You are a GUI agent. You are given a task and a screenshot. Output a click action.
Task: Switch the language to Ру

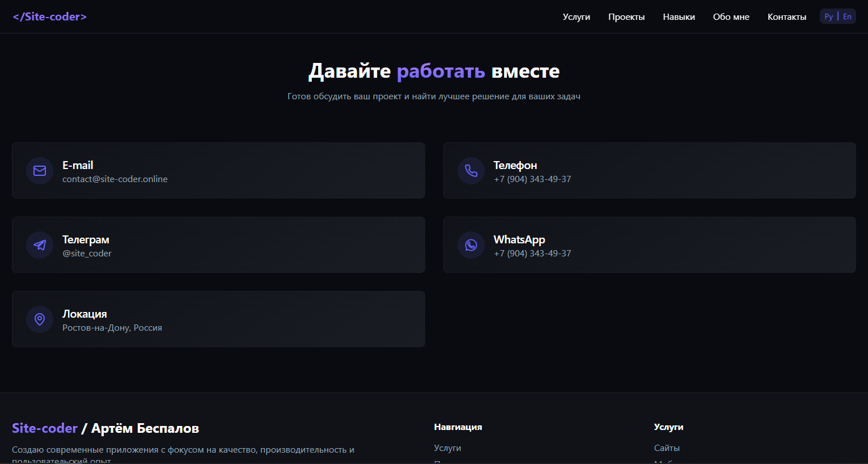pyautogui.click(x=829, y=16)
